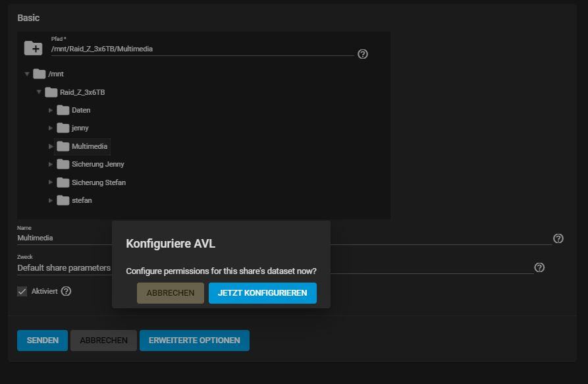Expand the Daten folder
The image size is (588, 384).
tap(51, 110)
